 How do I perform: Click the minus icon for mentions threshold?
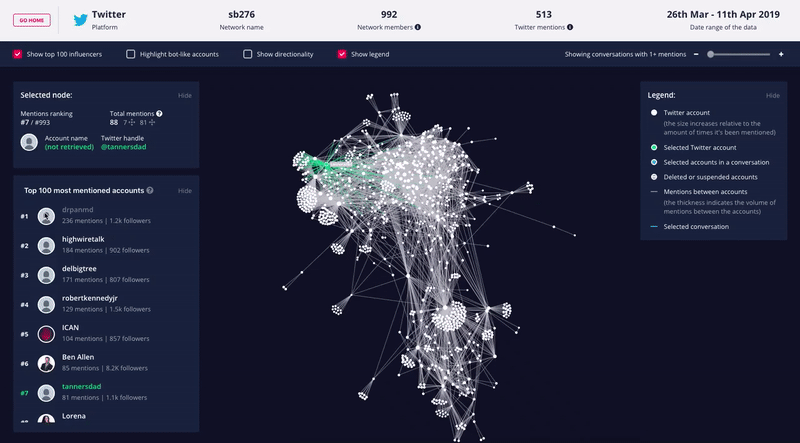pos(696,54)
